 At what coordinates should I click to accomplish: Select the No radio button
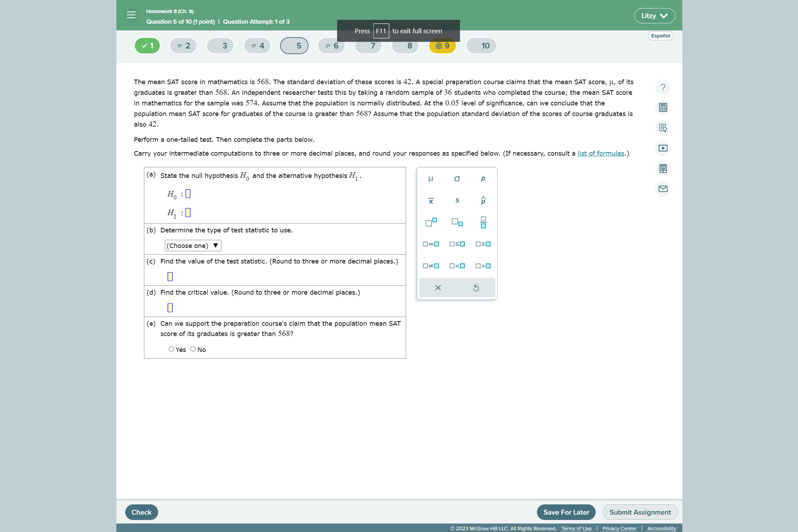193,349
